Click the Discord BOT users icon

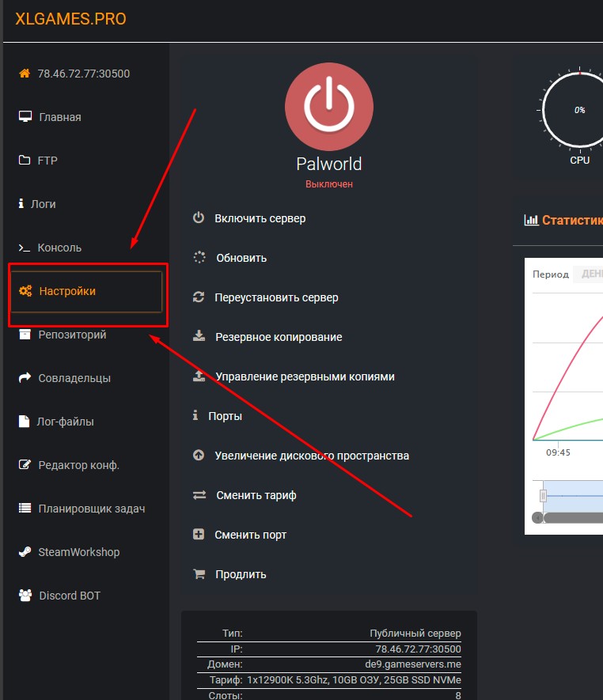25,596
